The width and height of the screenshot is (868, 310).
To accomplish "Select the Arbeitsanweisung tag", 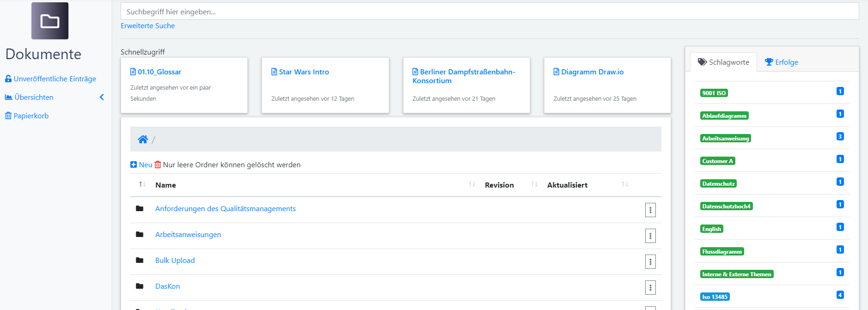I will tap(726, 138).
